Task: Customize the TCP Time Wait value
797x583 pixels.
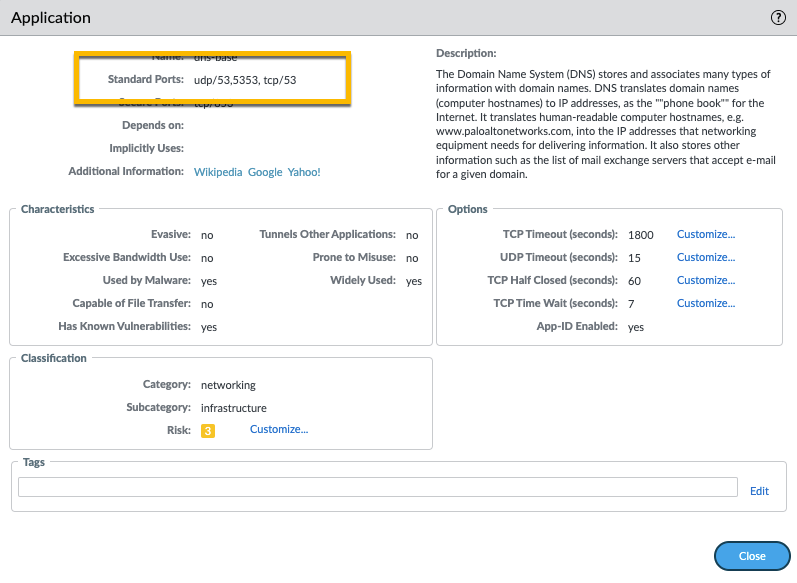Action: click(706, 303)
